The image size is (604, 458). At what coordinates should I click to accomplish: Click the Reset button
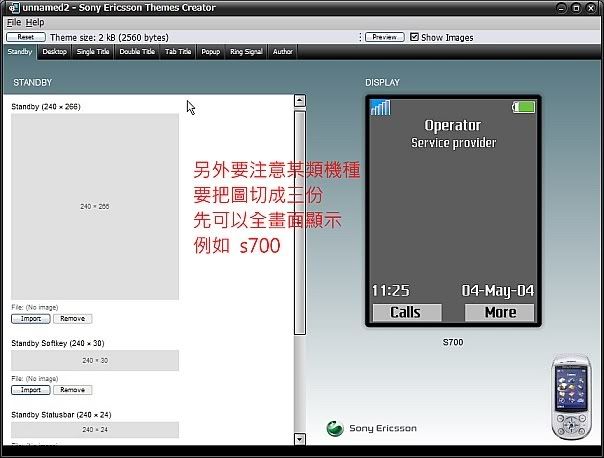point(26,37)
